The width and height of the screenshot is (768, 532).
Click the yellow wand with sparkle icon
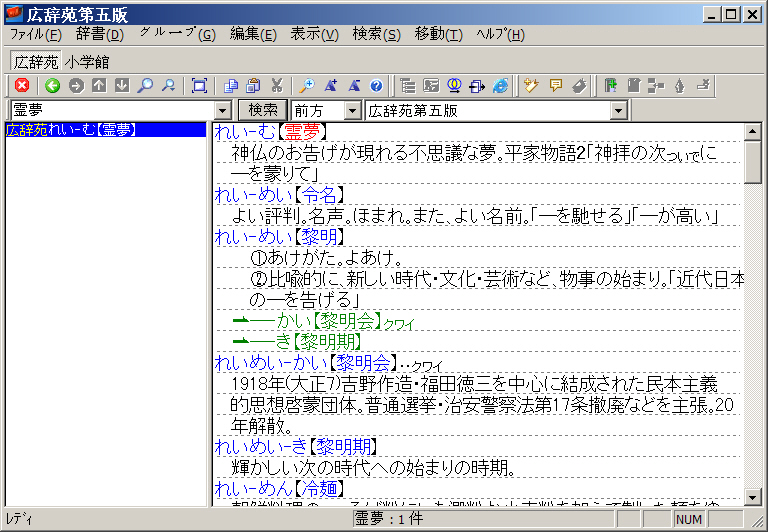click(x=531, y=86)
